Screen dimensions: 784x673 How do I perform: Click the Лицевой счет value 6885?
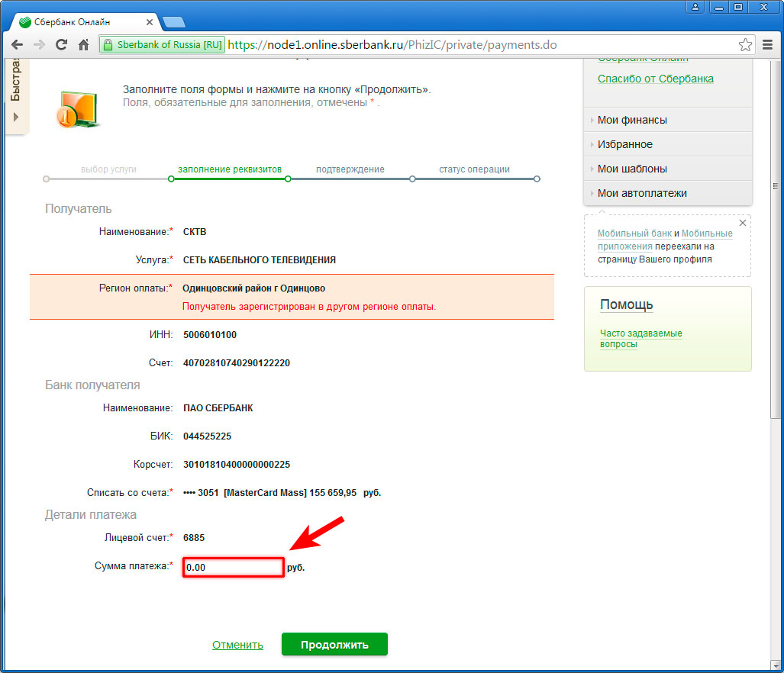point(194,538)
